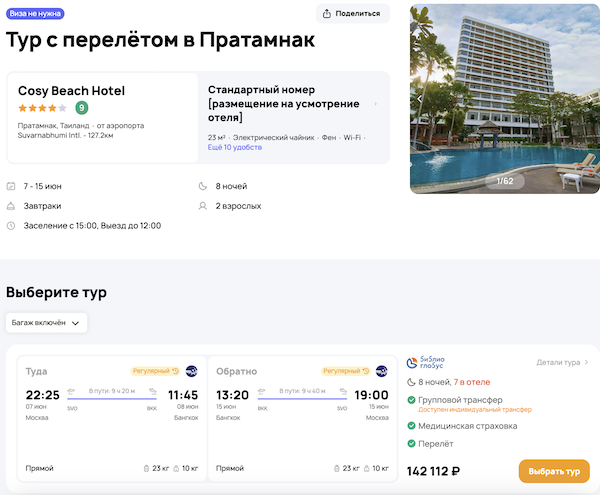600x495 pixels.
Task: Click the calendar icon beside 7 - 15 июн
Action: click(11, 186)
